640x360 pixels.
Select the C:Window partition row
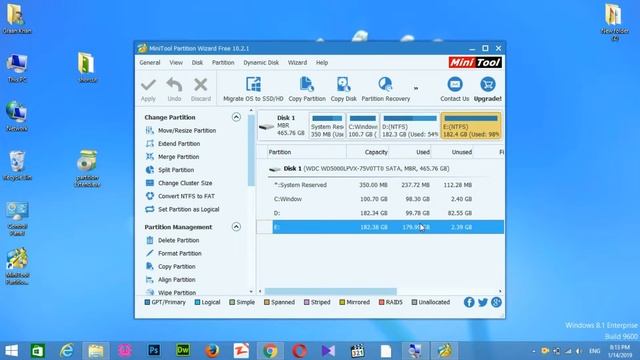pyautogui.click(x=380, y=199)
